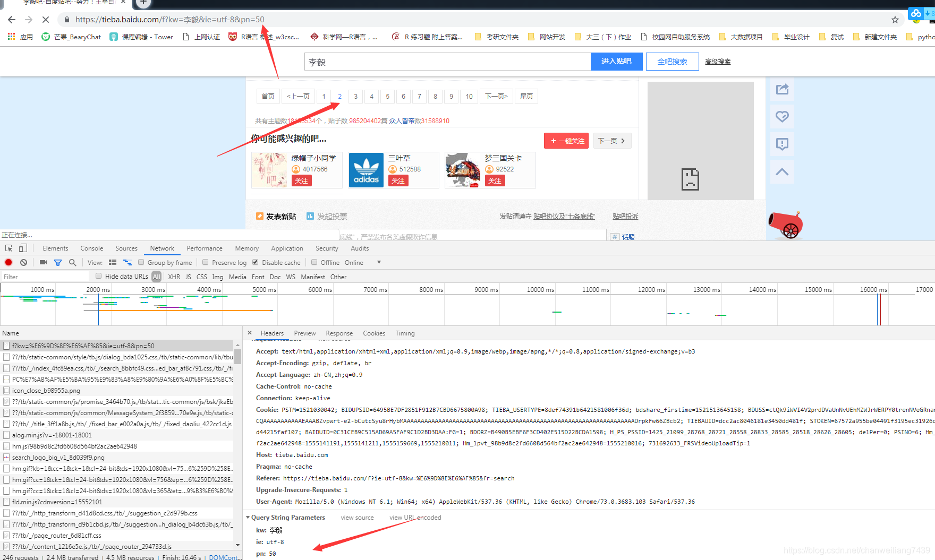Viewport: 935px width, 560px height.
Task: Open the Response tab of request
Action: [x=339, y=333]
